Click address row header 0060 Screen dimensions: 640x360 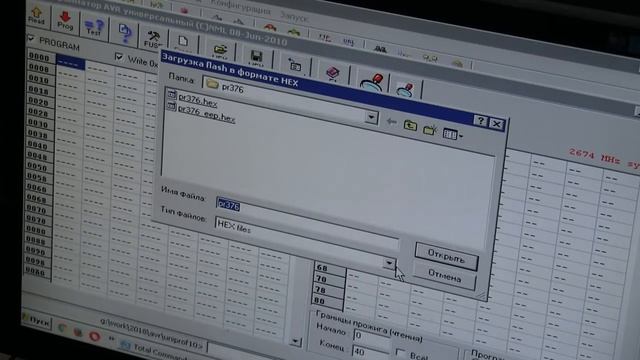coord(36,188)
